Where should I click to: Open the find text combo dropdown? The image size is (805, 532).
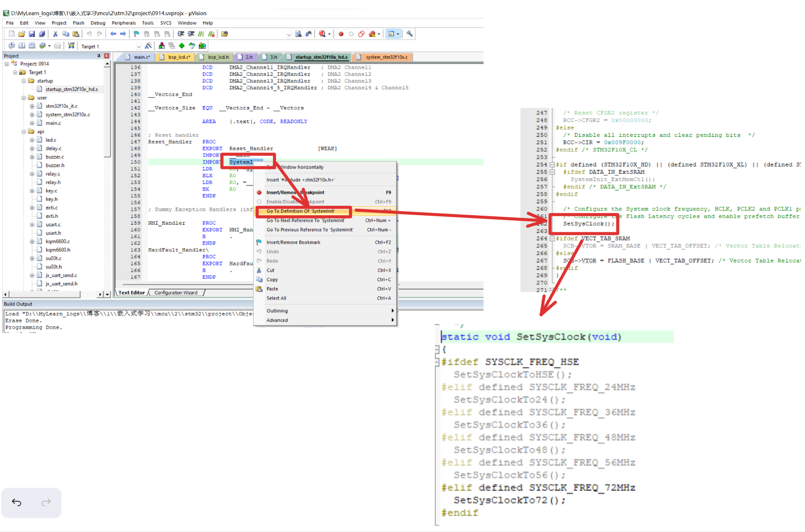click(x=288, y=34)
